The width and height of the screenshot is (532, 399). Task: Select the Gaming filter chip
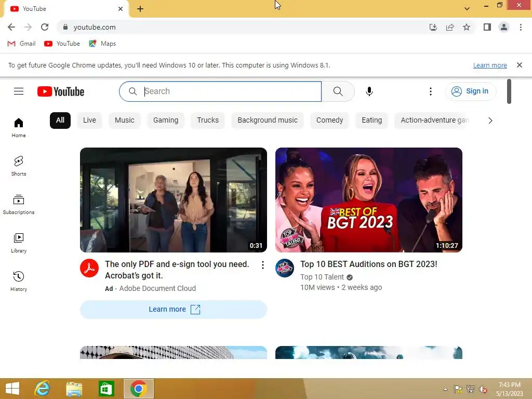166,121
